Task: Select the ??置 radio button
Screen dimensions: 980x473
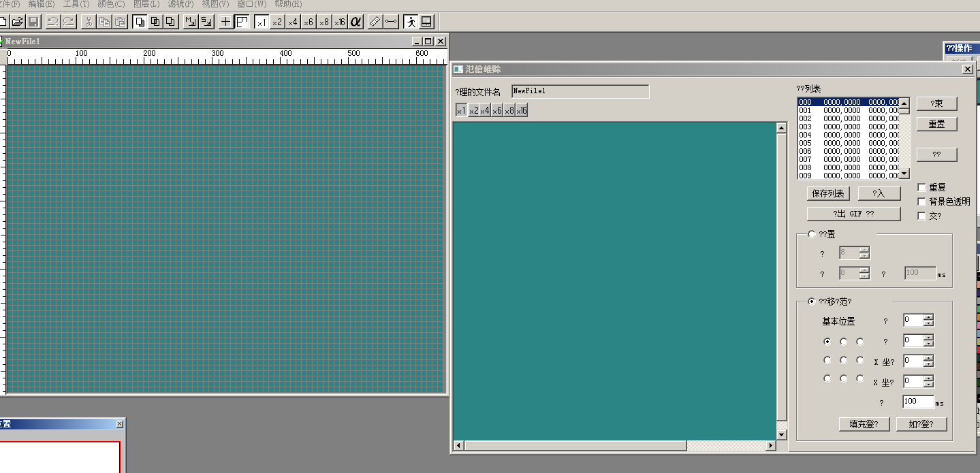Action: coord(811,234)
